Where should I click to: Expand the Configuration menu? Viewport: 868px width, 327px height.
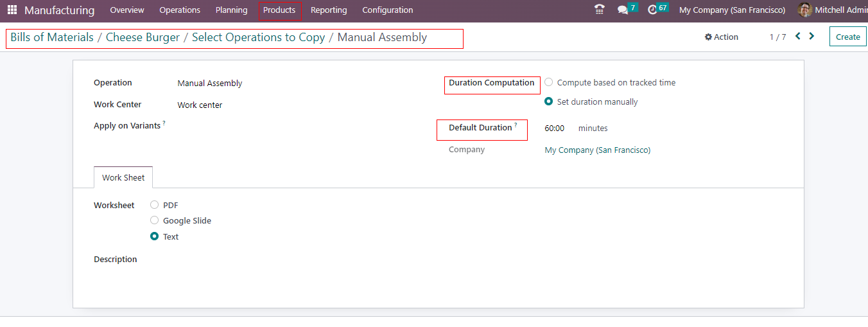click(x=388, y=10)
